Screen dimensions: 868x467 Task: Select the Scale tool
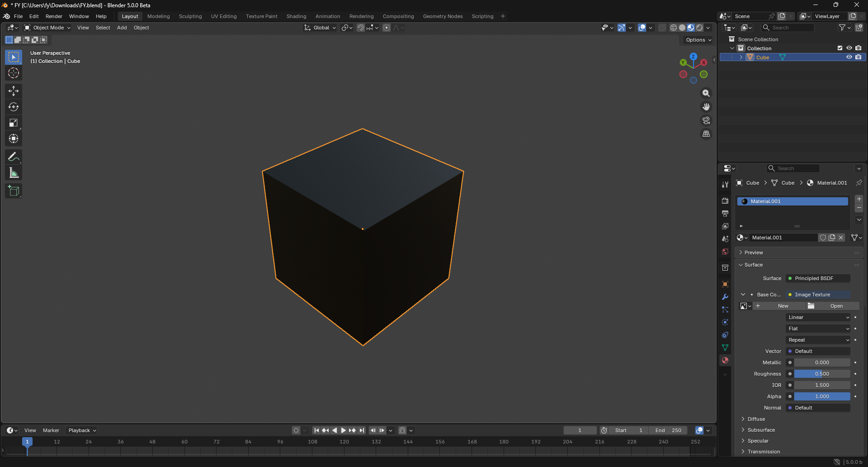(14, 123)
